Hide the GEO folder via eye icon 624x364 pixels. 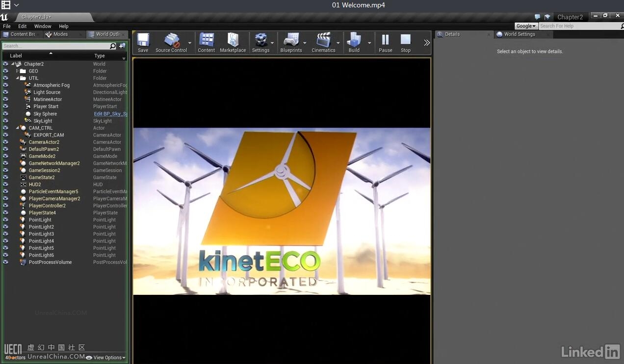point(5,71)
